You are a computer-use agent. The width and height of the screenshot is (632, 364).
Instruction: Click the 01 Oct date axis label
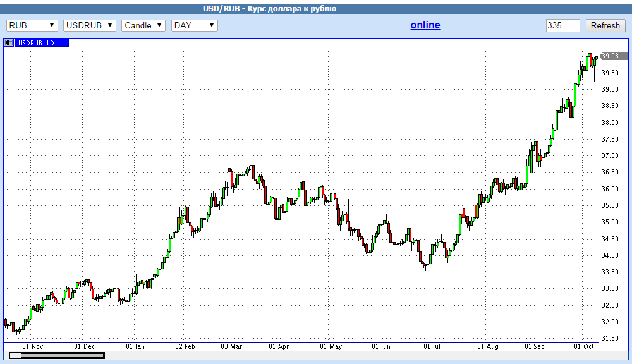584,346
